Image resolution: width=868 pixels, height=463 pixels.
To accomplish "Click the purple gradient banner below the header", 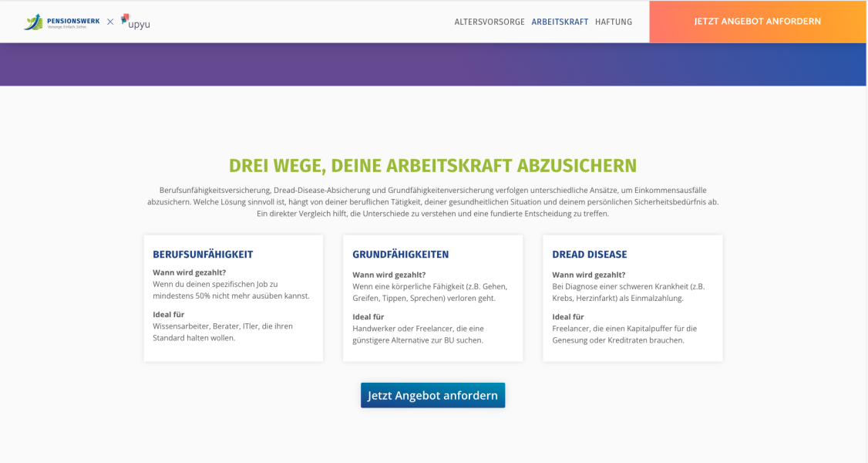I will point(432,64).
